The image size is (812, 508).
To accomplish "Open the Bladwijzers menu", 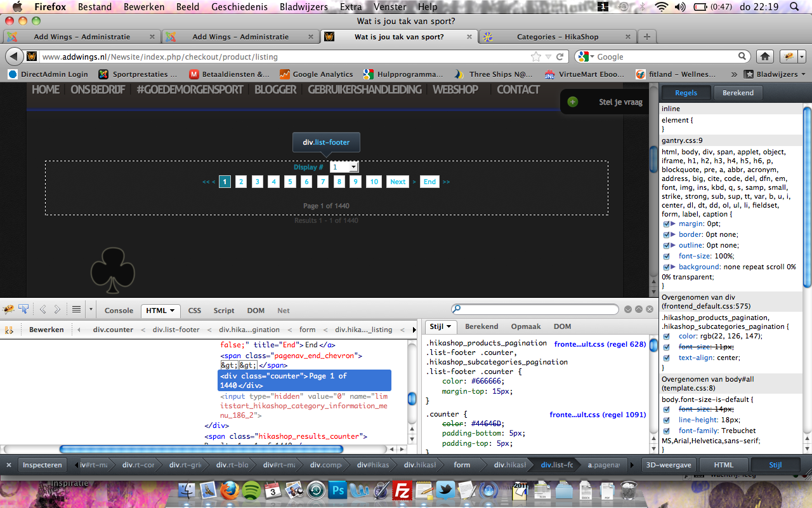I will click(303, 7).
